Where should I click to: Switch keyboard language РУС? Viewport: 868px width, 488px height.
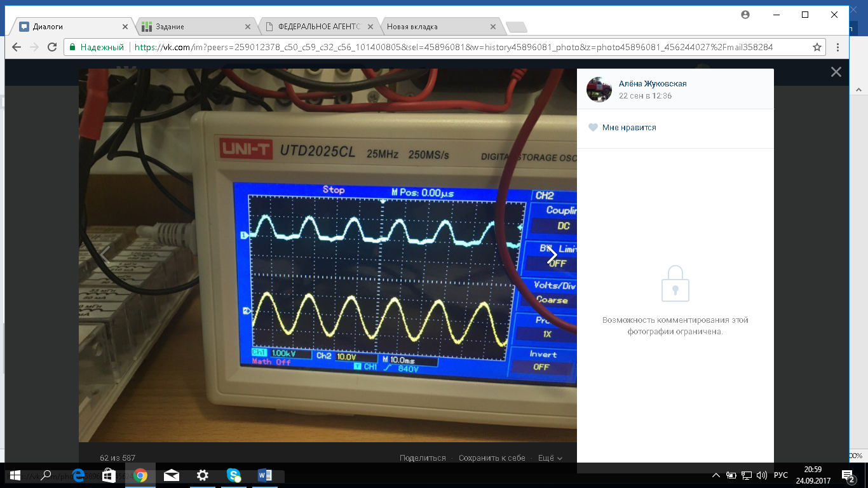780,475
